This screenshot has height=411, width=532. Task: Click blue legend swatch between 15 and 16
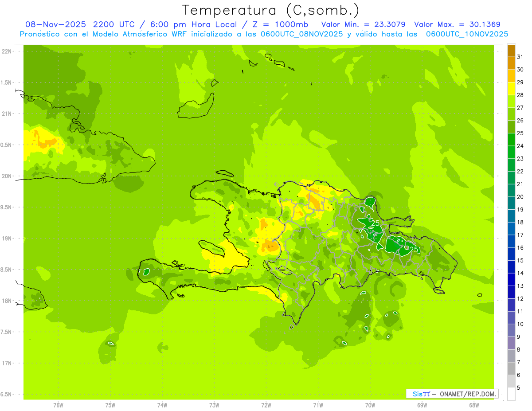click(x=511, y=254)
